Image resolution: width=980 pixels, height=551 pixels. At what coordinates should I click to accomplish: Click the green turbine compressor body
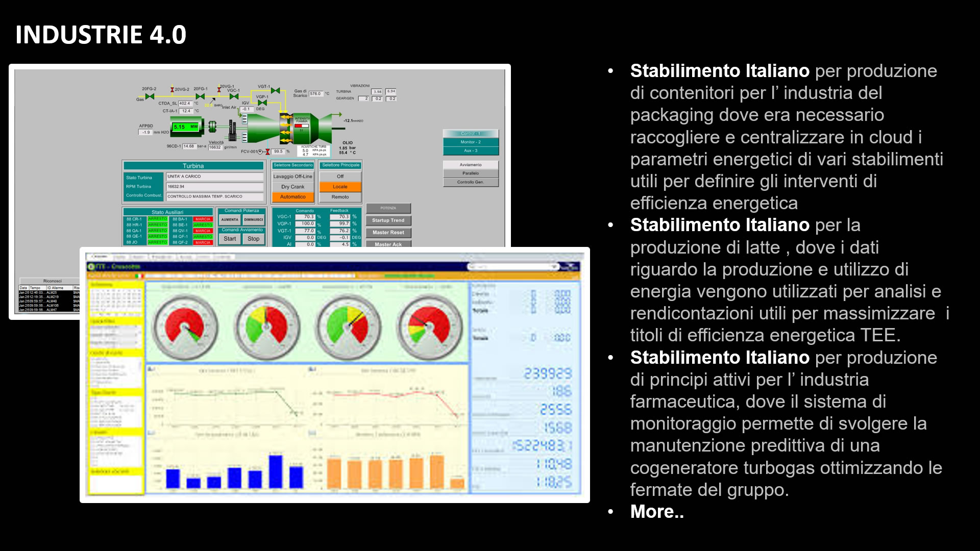263,128
